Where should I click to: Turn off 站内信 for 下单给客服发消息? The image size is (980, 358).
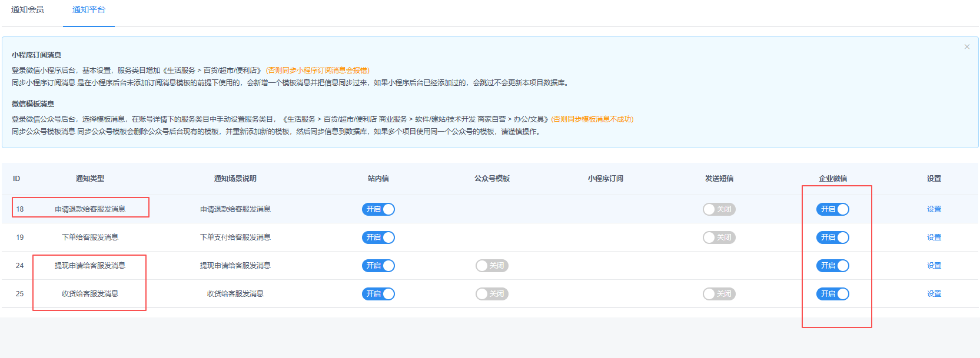(x=378, y=237)
